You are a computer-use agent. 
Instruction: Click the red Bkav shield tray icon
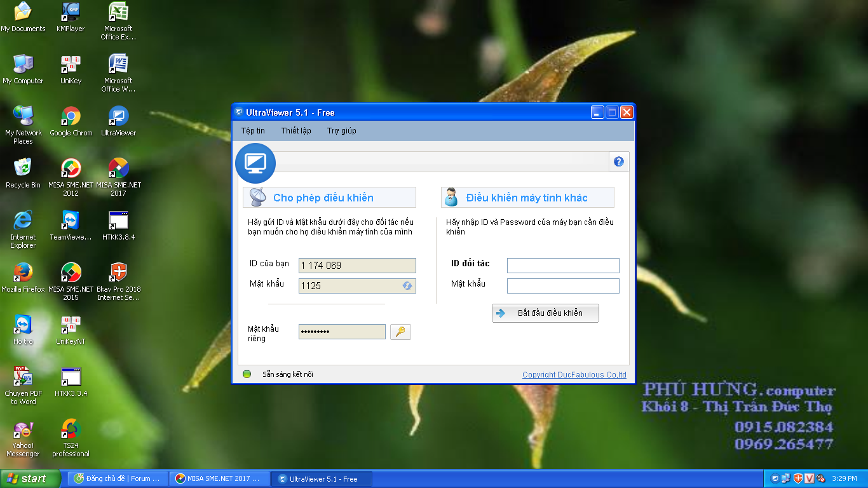coord(798,478)
